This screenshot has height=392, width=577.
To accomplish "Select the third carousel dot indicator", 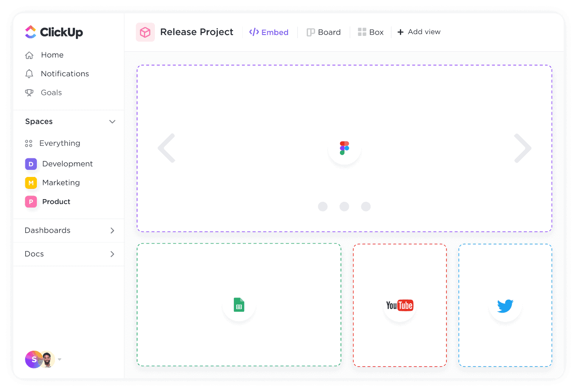I will coord(366,207).
